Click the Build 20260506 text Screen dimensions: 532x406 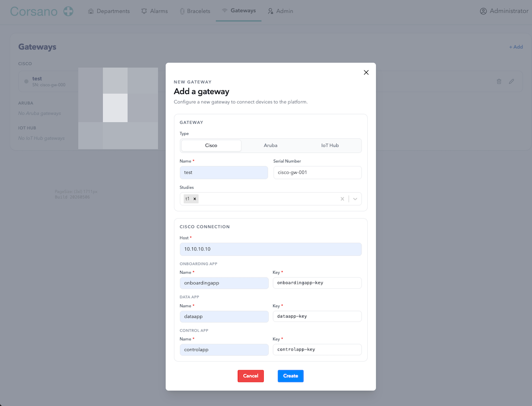(x=72, y=197)
